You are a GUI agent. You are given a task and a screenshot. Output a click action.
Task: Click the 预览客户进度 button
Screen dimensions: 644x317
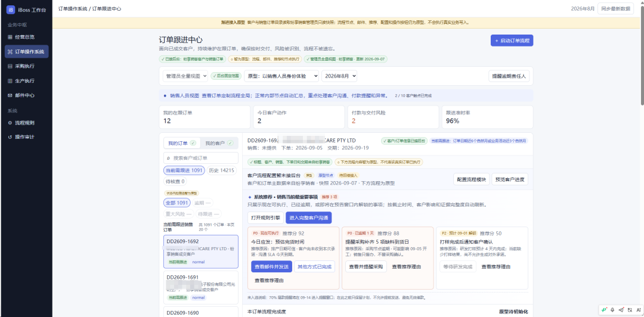click(x=510, y=179)
